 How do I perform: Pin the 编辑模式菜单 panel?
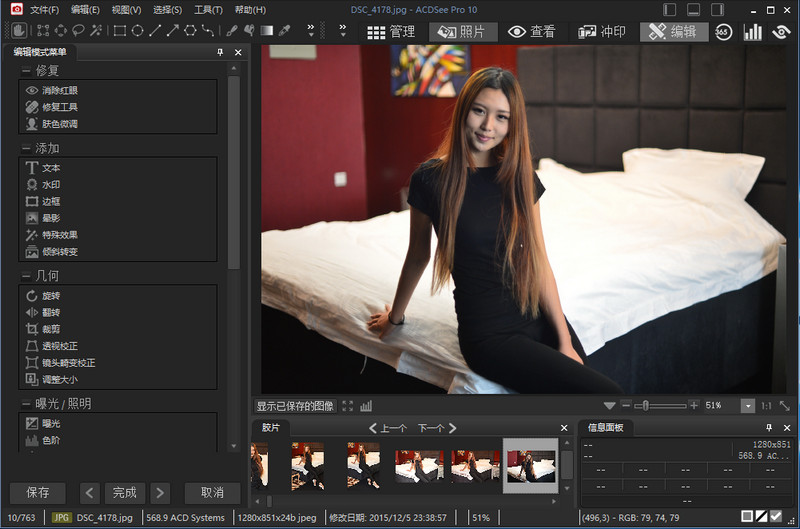(x=220, y=52)
